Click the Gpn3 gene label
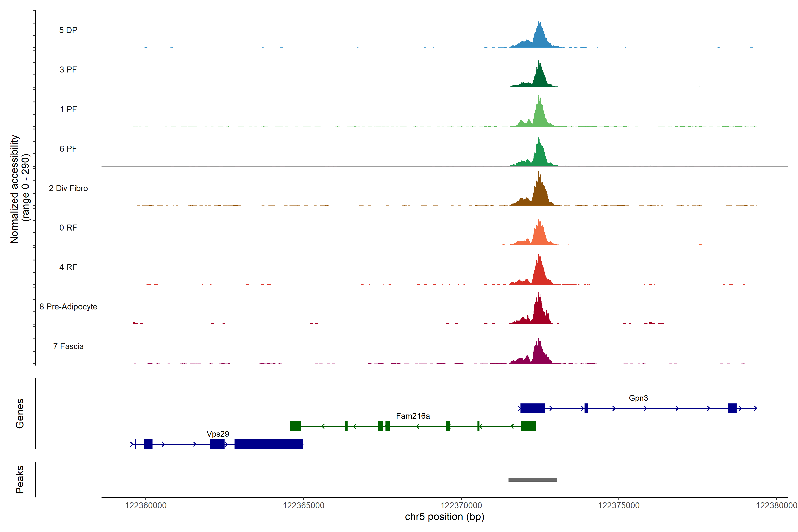This screenshot has width=798, height=532. 638,398
